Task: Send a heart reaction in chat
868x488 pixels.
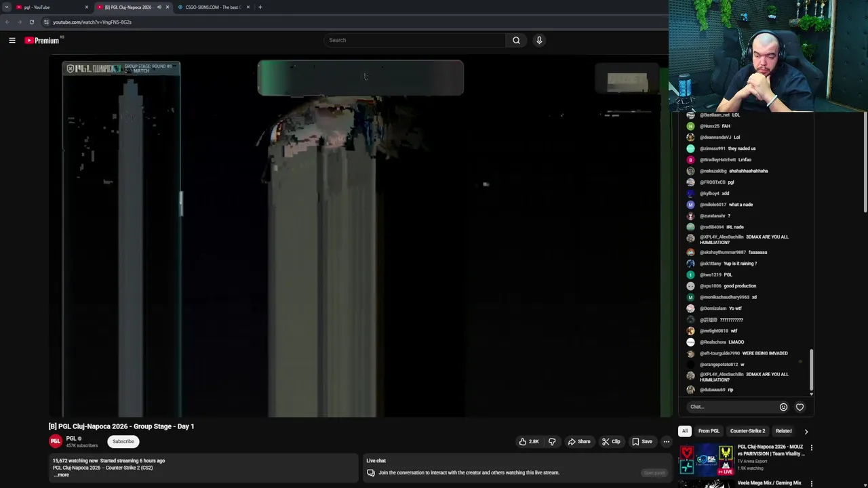Action: (x=800, y=407)
